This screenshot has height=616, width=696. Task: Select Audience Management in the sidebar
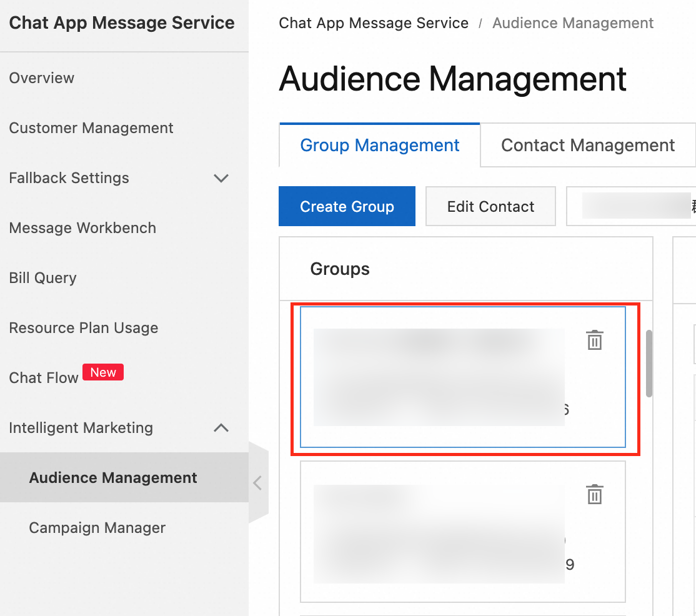click(x=113, y=478)
